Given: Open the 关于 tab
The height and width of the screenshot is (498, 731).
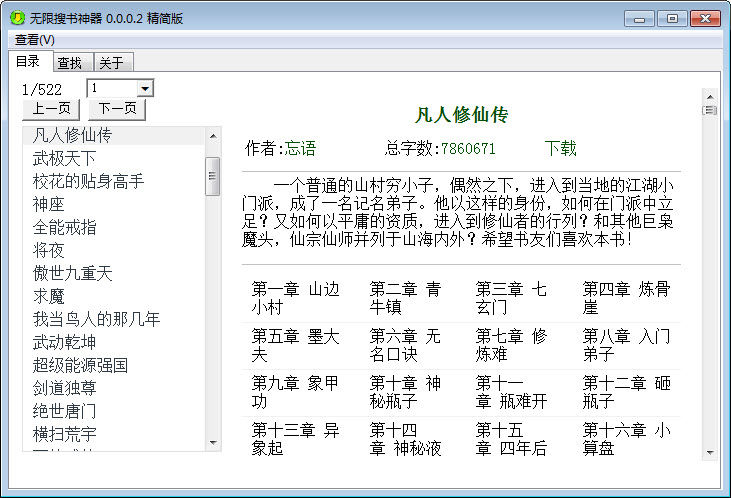Looking at the screenshot, I should click(x=112, y=62).
